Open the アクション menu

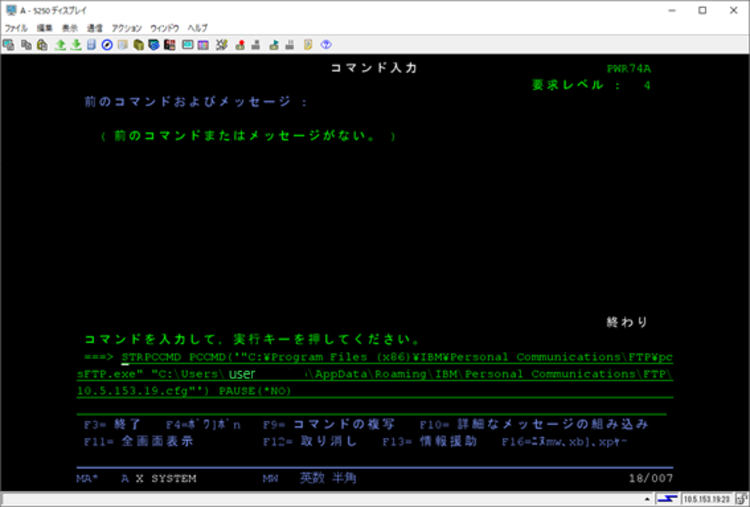(x=126, y=28)
